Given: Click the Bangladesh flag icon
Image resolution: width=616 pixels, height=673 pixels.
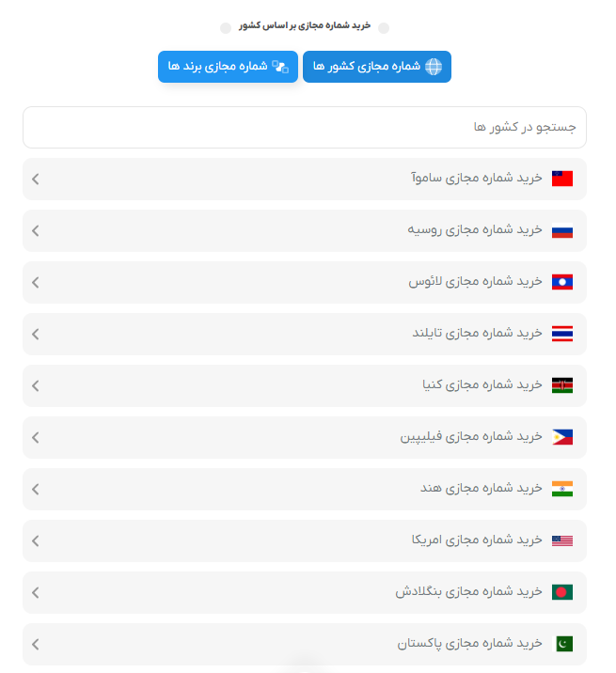Looking at the screenshot, I should 562,592.
